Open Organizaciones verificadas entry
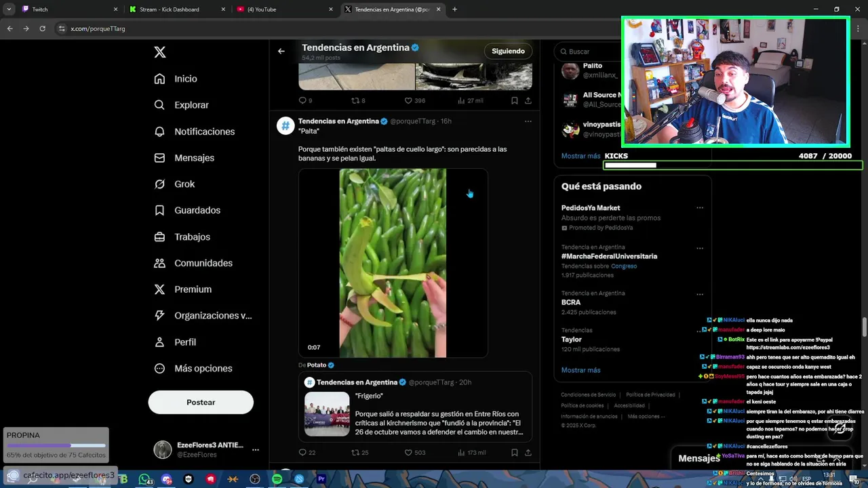The image size is (868, 488). click(202, 315)
